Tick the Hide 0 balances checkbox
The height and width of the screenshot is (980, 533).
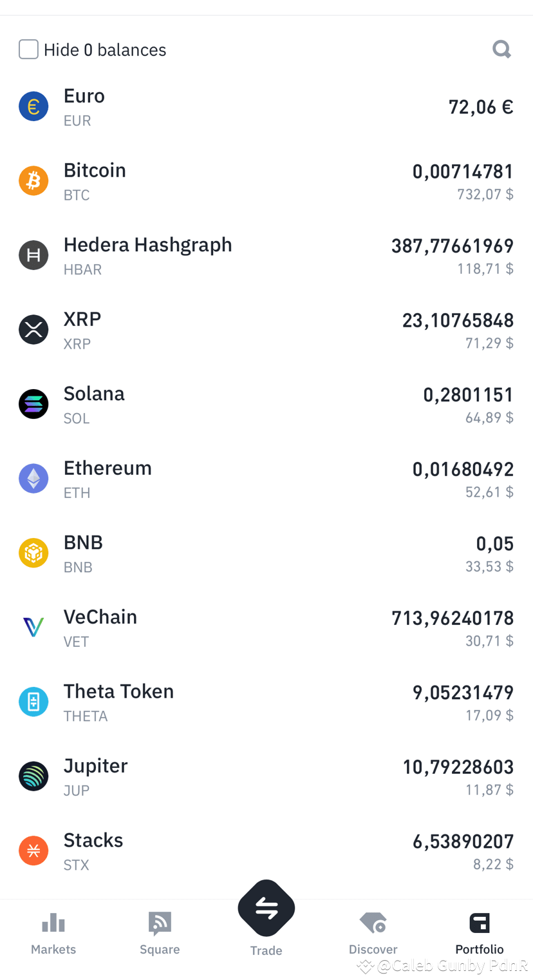(x=28, y=50)
